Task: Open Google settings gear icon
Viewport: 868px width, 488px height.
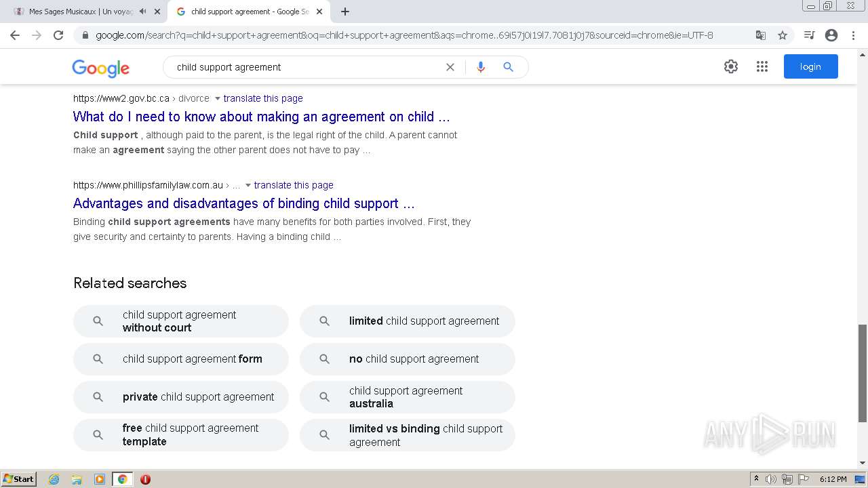Action: (731, 66)
